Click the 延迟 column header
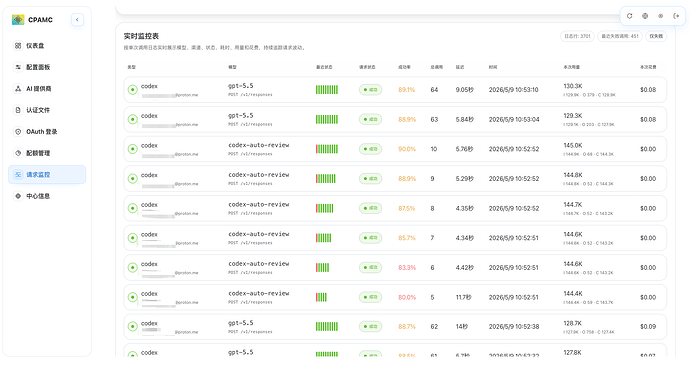Screen dimensions: 690x365 [460, 67]
